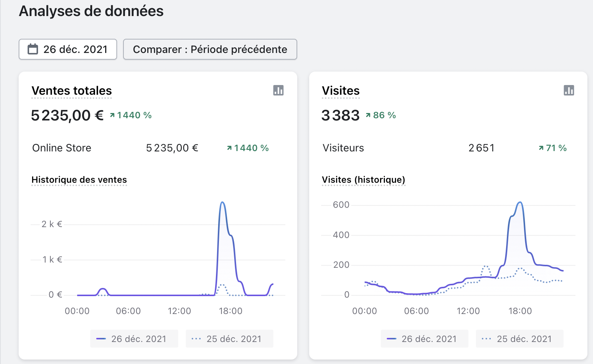Open report icon on Ventes totales card

click(x=278, y=90)
